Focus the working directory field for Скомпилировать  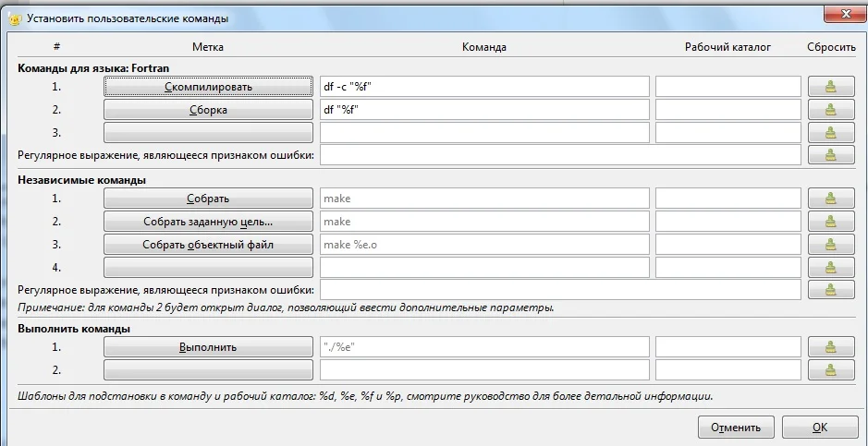(x=727, y=87)
